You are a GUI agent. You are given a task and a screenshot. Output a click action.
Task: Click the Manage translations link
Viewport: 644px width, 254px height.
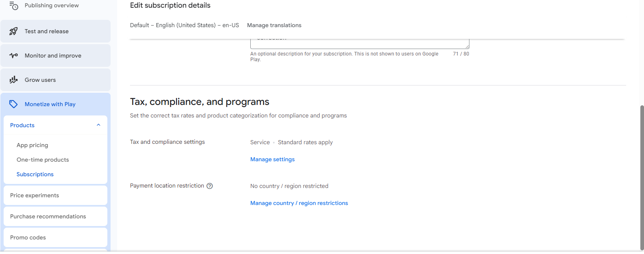274,25
